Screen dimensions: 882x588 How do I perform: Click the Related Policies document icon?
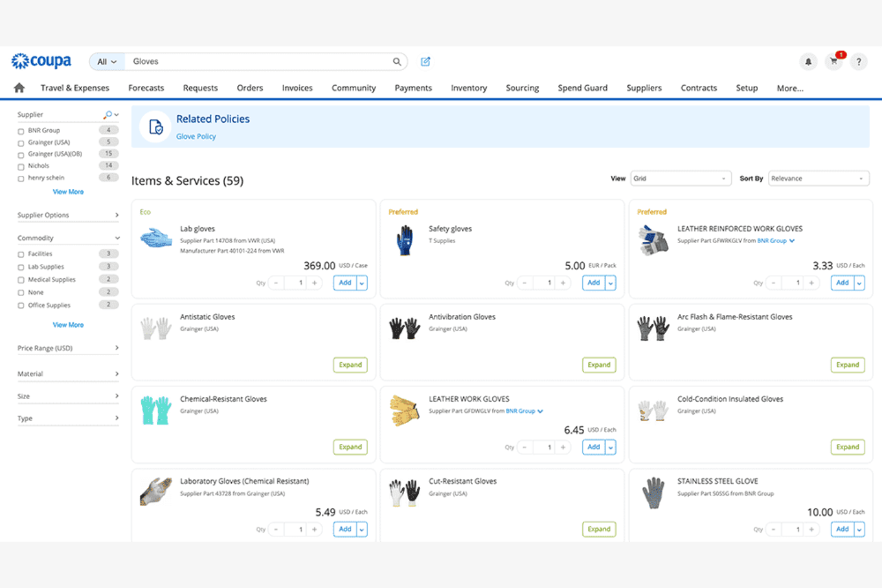click(x=156, y=126)
